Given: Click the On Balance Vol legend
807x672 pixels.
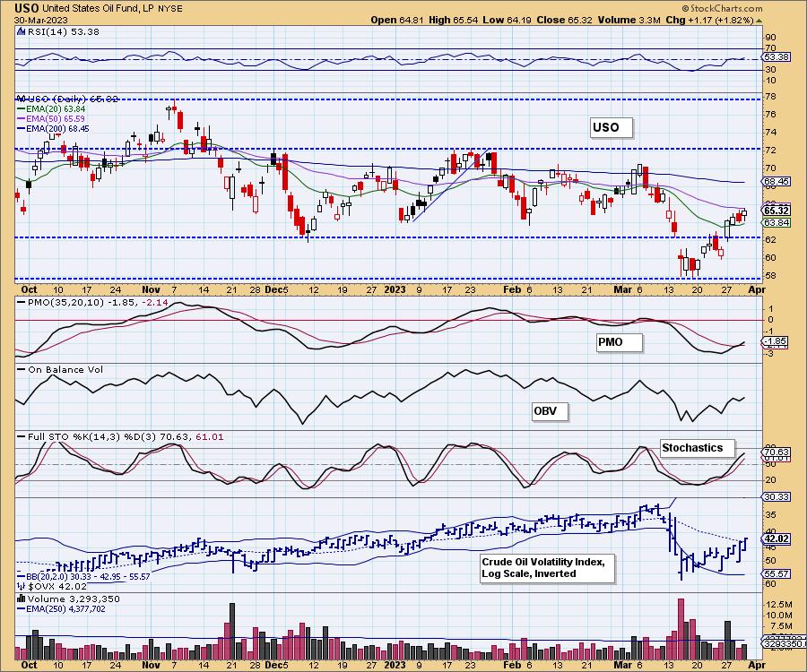Looking at the screenshot, I should [x=60, y=369].
